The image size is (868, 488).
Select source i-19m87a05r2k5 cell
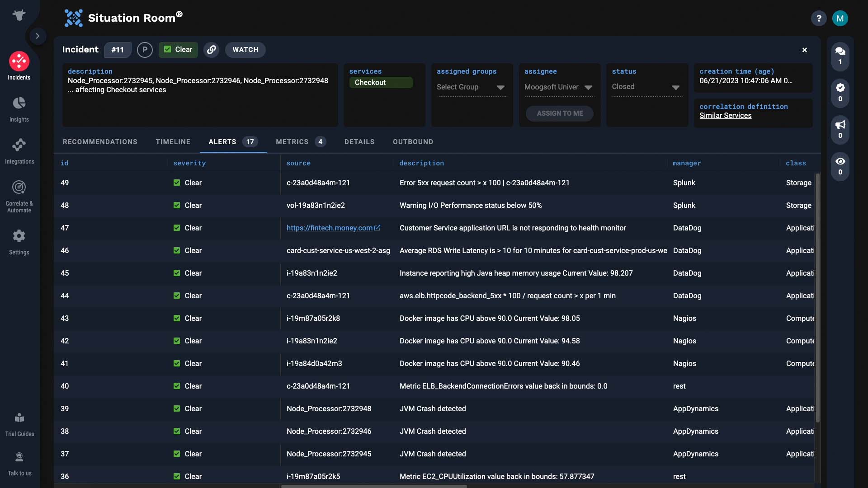313,477
